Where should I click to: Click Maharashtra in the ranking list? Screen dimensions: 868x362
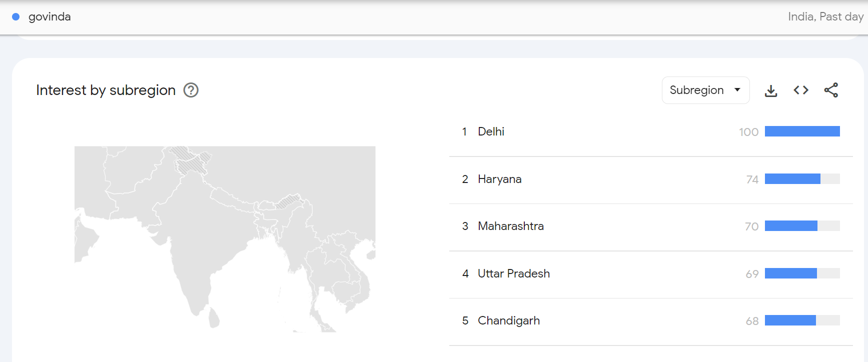[x=510, y=226]
